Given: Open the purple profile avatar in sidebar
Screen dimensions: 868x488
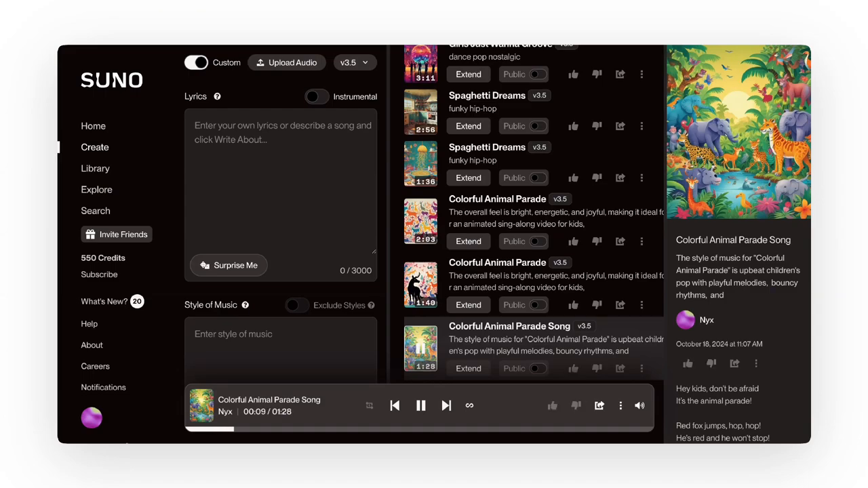Looking at the screenshot, I should pos(92,418).
